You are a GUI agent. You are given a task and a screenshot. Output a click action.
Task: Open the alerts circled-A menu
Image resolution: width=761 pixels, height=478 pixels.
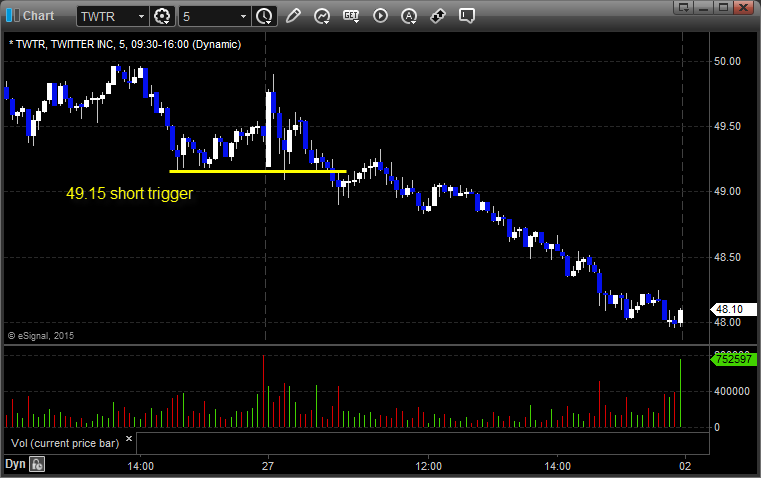click(409, 16)
